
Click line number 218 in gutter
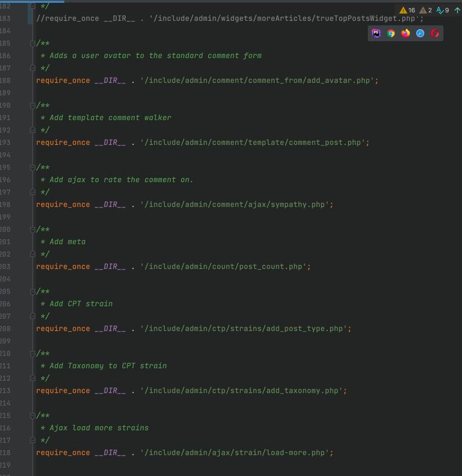(5, 453)
